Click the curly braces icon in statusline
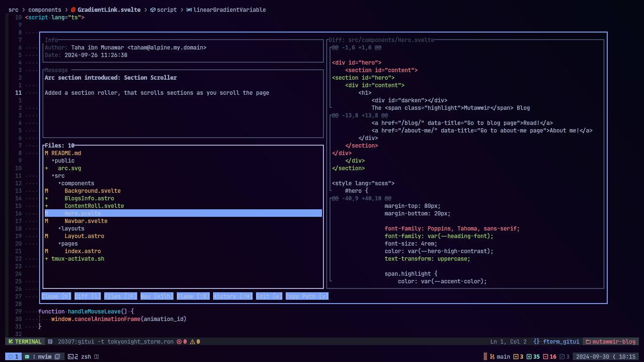 click(537, 341)
